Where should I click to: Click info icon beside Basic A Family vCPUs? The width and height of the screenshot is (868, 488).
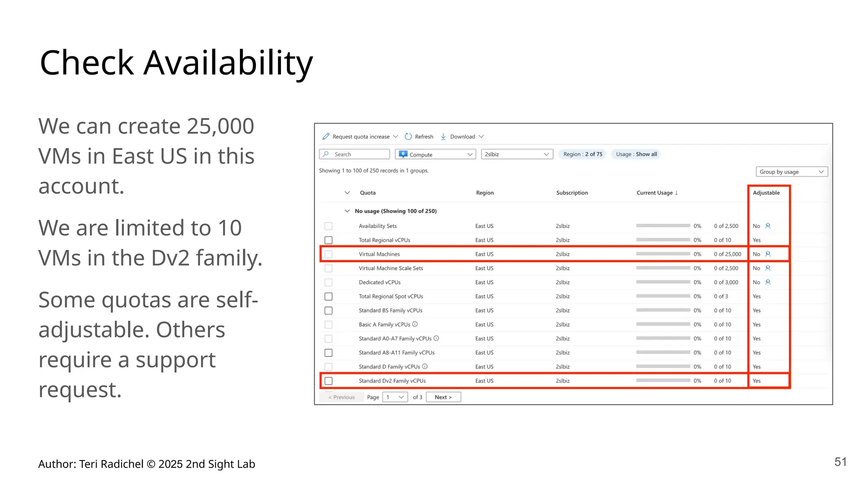[415, 324]
